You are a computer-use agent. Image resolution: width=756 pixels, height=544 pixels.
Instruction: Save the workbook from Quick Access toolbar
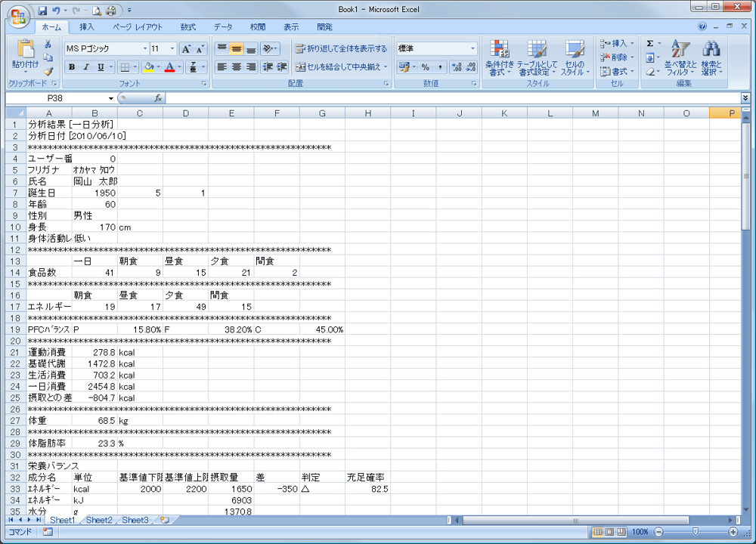point(42,10)
